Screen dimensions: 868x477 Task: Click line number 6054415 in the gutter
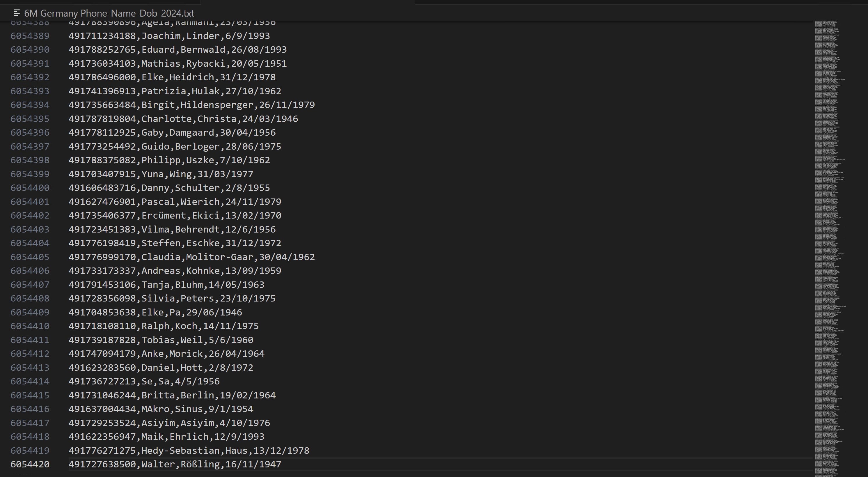pos(30,395)
